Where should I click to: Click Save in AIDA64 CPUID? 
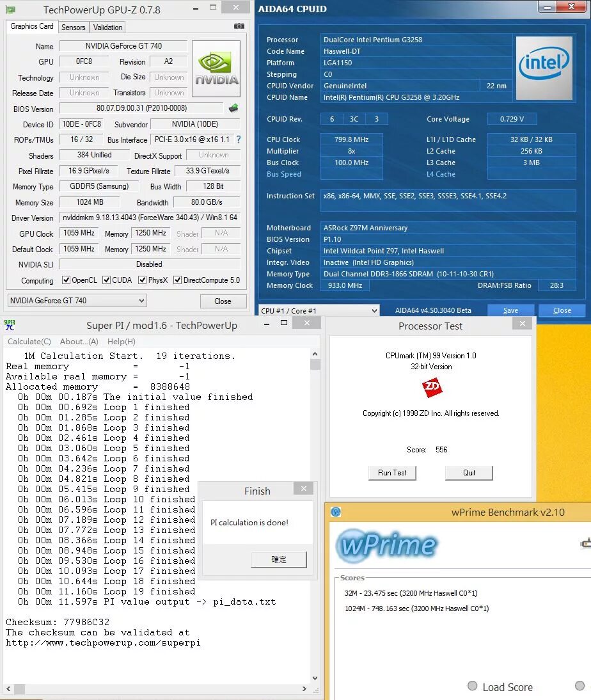[x=510, y=310]
